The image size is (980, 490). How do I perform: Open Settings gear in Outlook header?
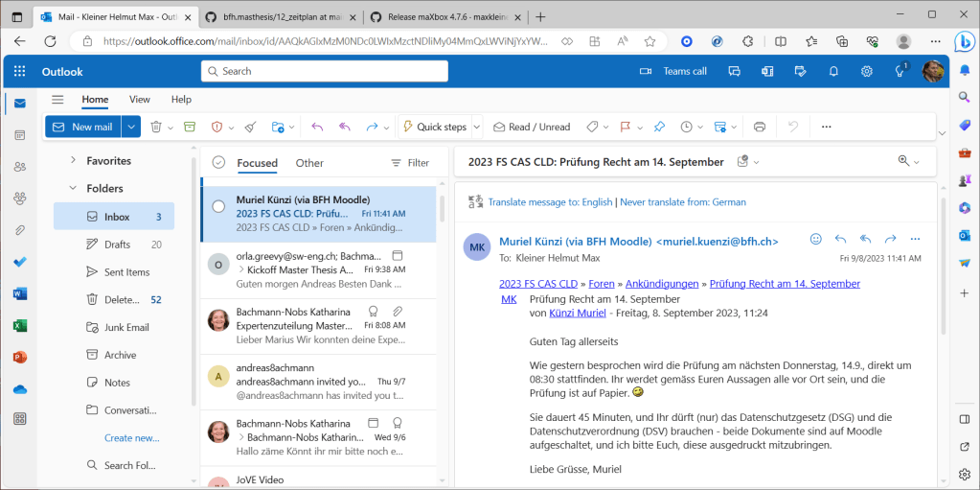pos(866,71)
